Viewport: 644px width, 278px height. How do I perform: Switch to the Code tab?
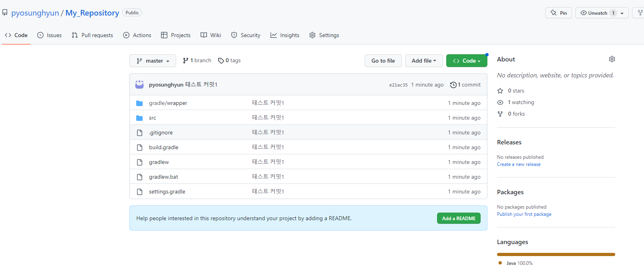16,35
